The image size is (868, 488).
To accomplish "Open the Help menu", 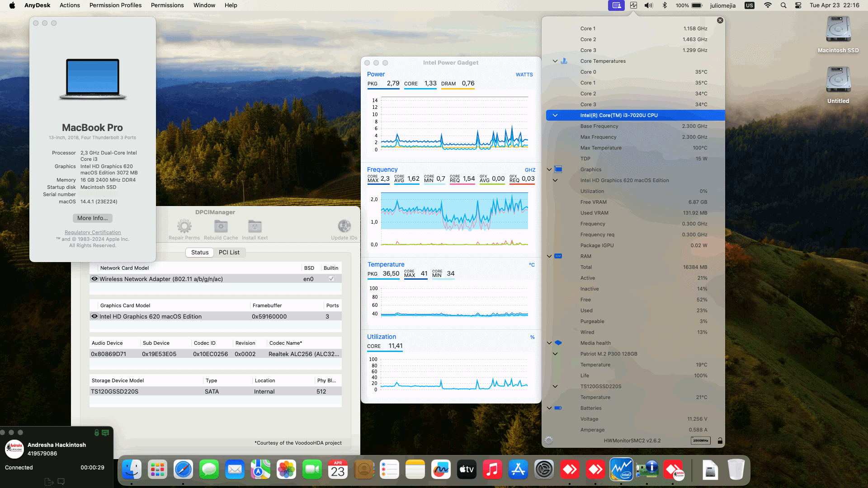I will tap(231, 5).
